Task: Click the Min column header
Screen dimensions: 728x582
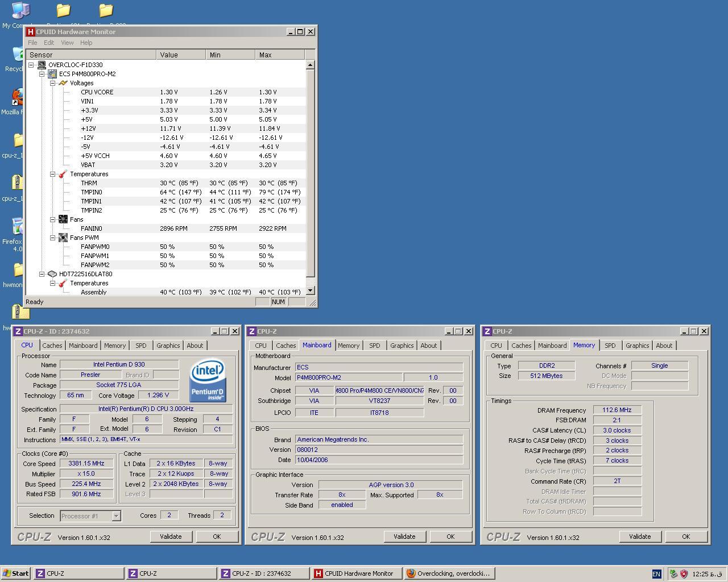Action: point(230,55)
